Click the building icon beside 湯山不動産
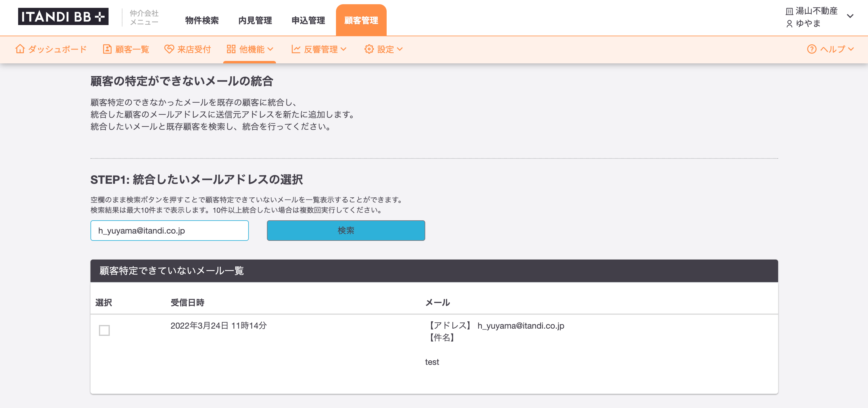 click(x=789, y=11)
